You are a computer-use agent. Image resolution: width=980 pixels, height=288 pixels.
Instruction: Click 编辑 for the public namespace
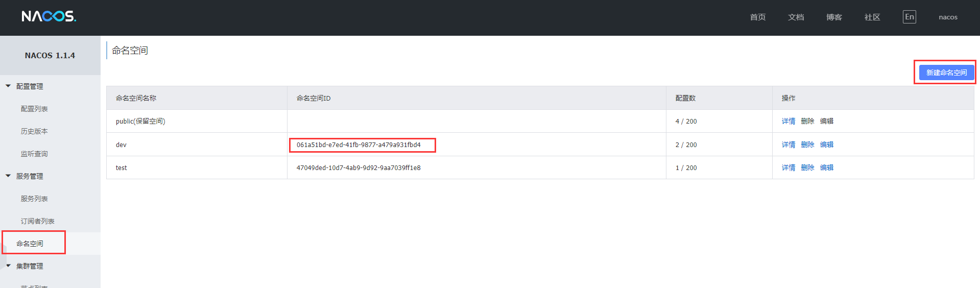[826, 121]
